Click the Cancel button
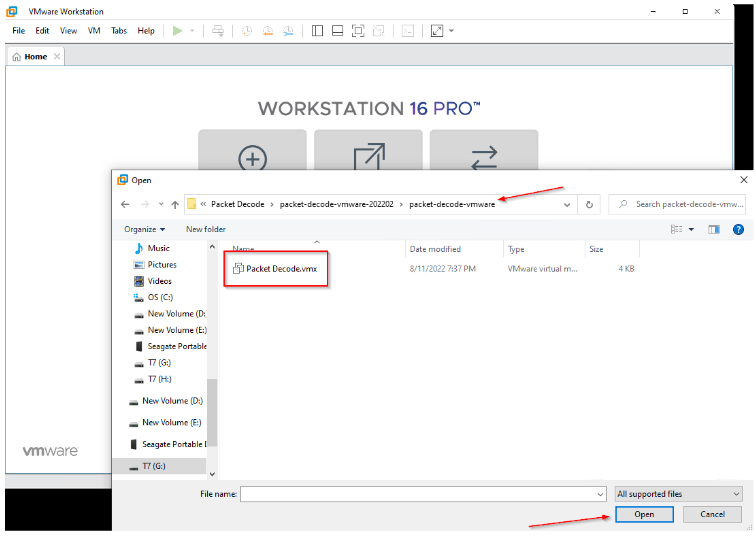Image resolution: width=756 pixels, height=536 pixels. pyautogui.click(x=712, y=514)
